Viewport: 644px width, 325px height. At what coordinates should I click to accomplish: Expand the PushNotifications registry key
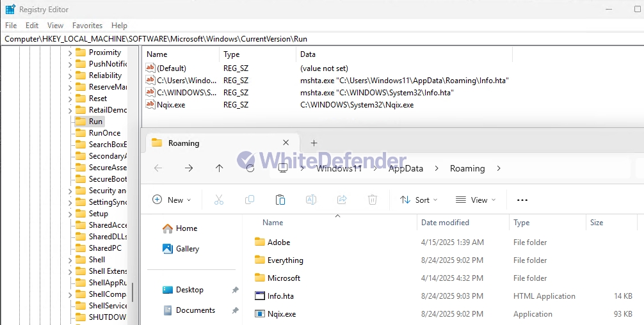pos(70,65)
